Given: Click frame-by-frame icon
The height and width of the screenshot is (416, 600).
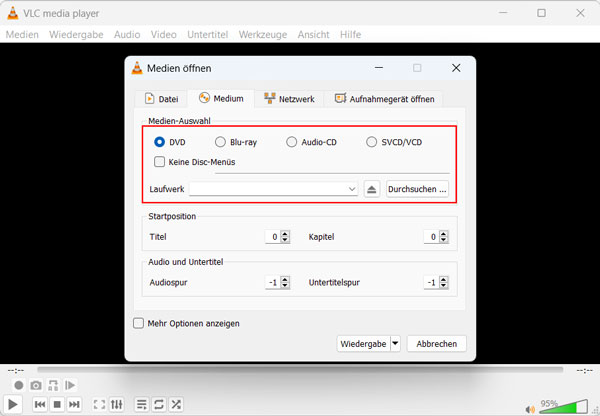Looking at the screenshot, I should pos(70,385).
